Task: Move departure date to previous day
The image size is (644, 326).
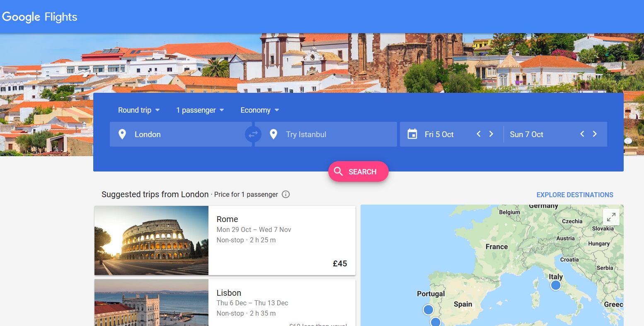Action: point(479,134)
